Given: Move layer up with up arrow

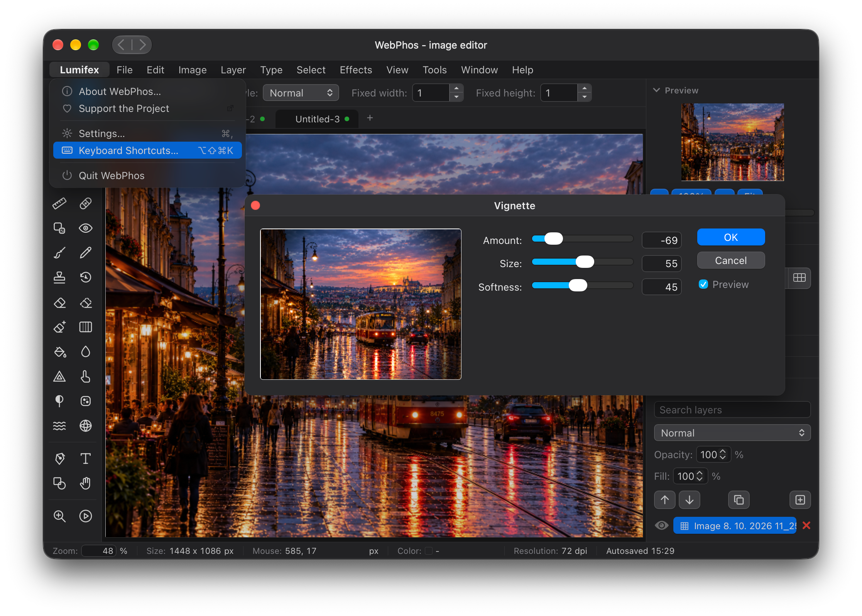Looking at the screenshot, I should pos(664,500).
